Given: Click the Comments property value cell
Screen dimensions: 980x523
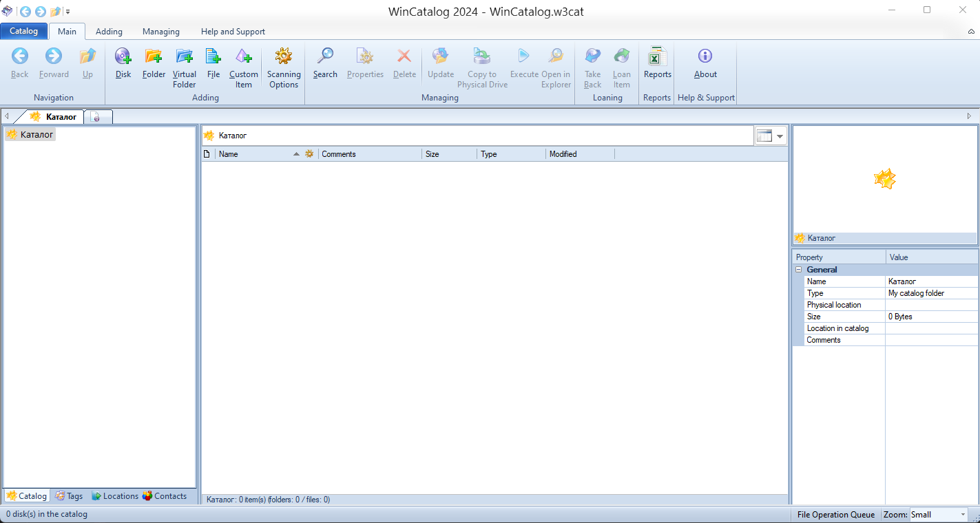Looking at the screenshot, I should (932, 340).
